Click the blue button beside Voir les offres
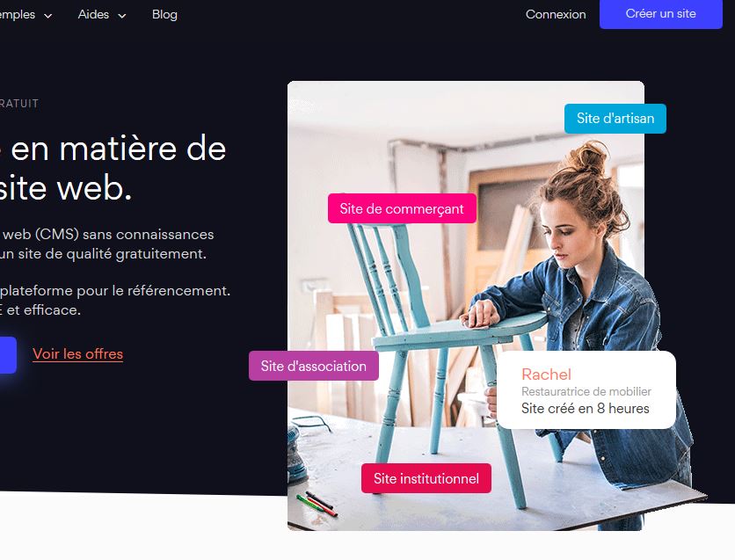The width and height of the screenshot is (735, 560). 8,355
